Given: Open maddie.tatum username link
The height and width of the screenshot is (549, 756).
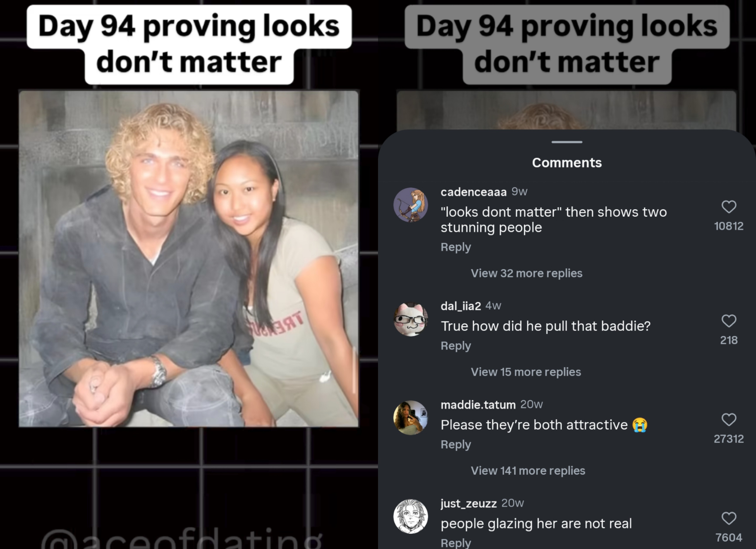Looking at the screenshot, I should (x=478, y=405).
